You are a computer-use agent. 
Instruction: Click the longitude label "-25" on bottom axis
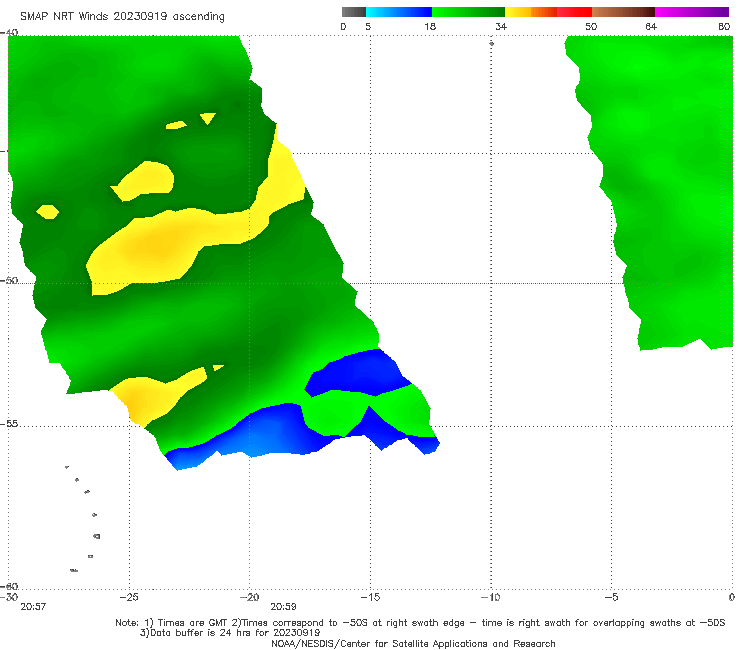(x=129, y=597)
